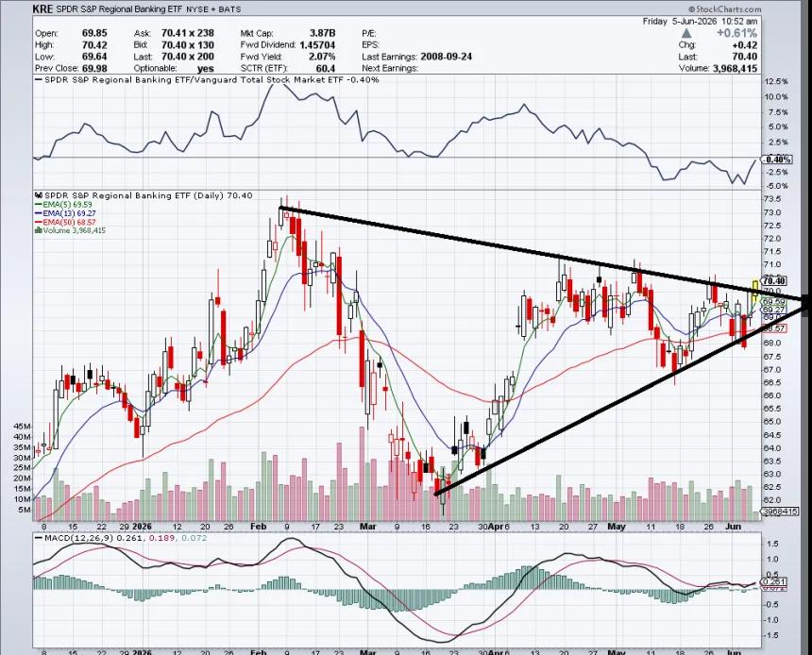The image size is (812, 655).
Task: Click the -0.40% marker on the relative strength axis
Action: [777, 160]
